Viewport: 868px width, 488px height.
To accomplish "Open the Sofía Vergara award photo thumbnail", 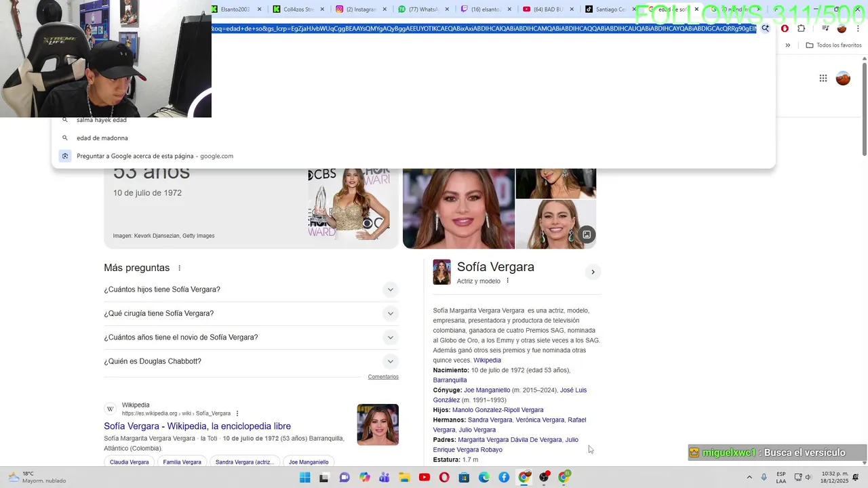I will [x=349, y=205].
